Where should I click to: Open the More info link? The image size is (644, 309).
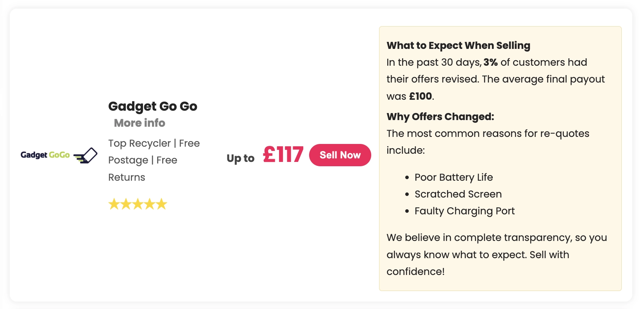[x=140, y=123]
